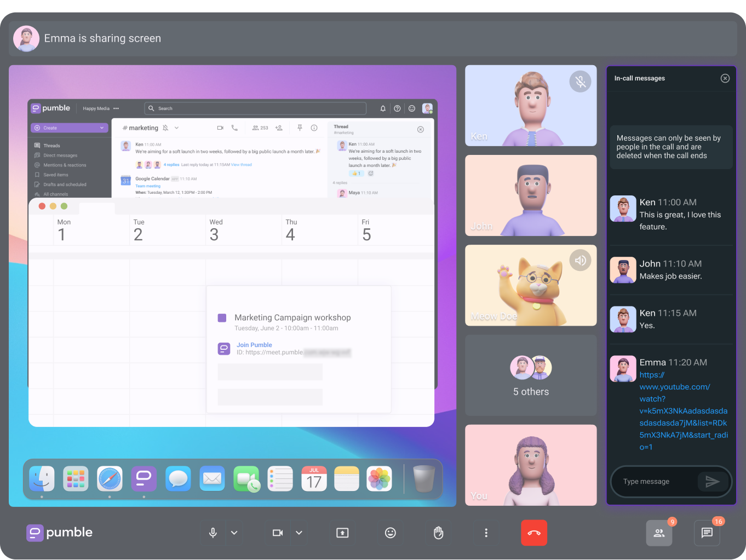Open notifications bell in shared Pumble
Viewport: 746px width, 560px height.
pyautogui.click(x=383, y=108)
